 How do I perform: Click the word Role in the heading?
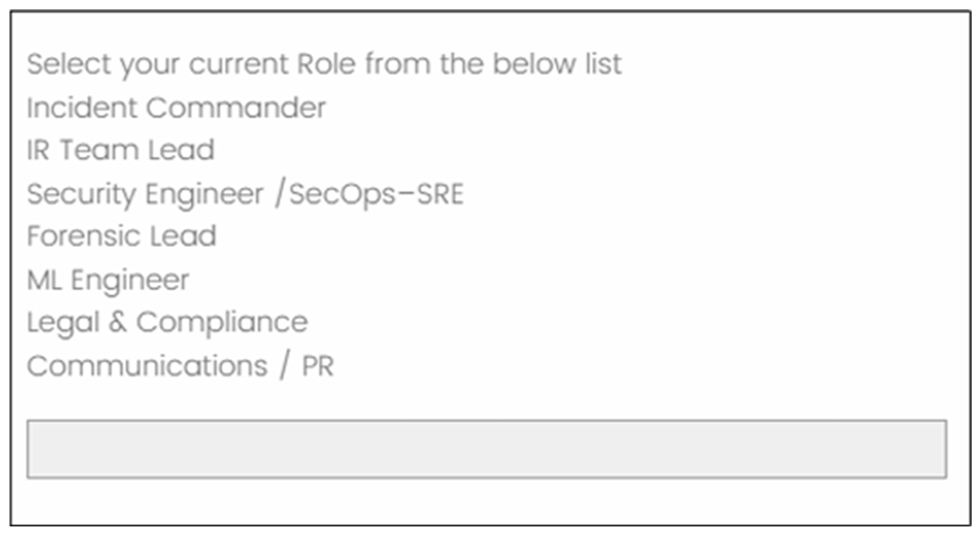click(x=326, y=64)
